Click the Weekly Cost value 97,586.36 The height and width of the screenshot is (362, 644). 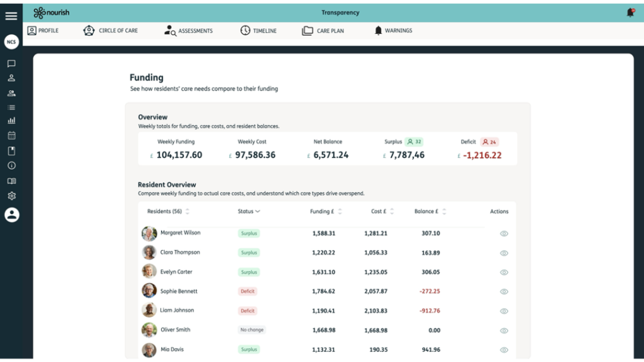click(x=255, y=155)
